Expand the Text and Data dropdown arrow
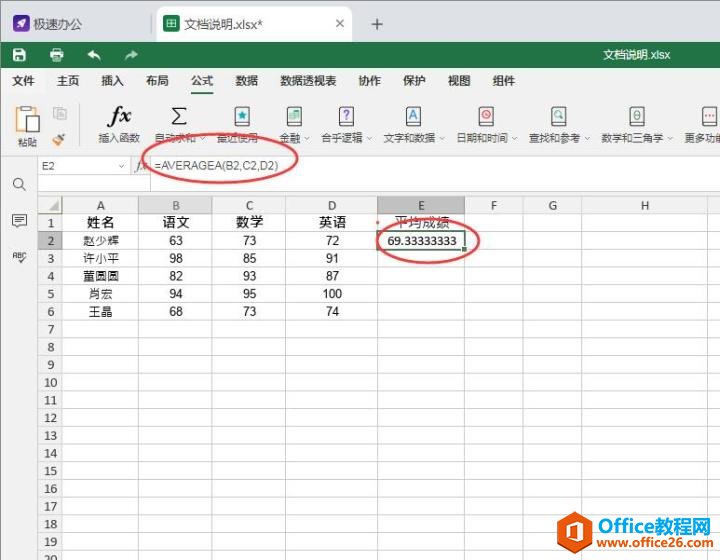The width and height of the screenshot is (720, 560). click(x=442, y=138)
